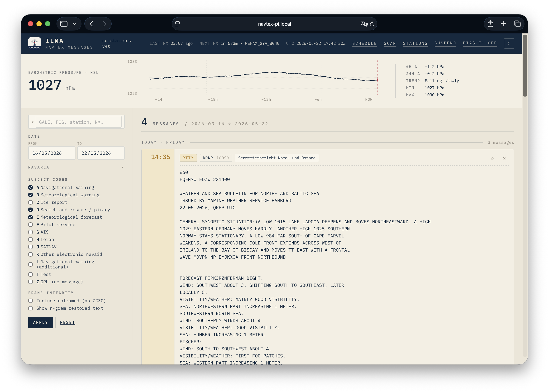Screen dimensions: 549x392
Task: Enable Show n-gram restored text
Action: click(x=30, y=308)
